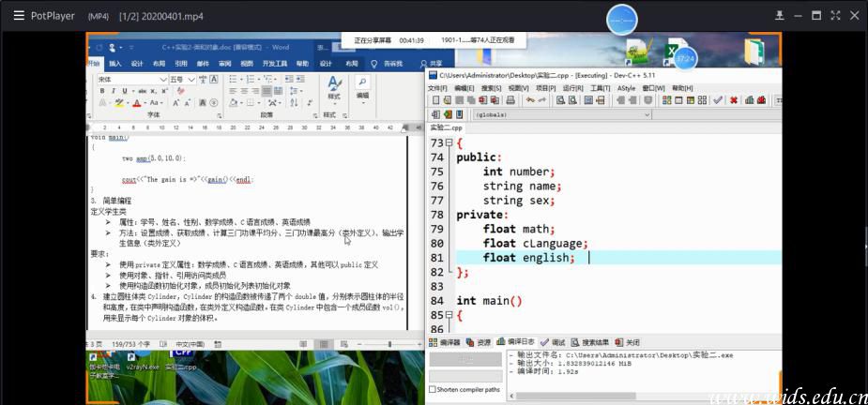
Task: Switch to the 编译日志 tab in bottom panel
Action: point(519,342)
